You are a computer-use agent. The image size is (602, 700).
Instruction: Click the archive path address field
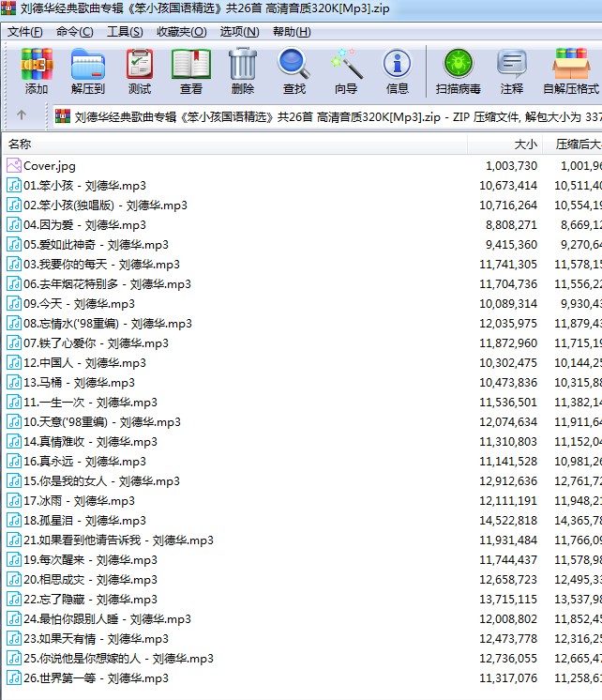[327, 117]
